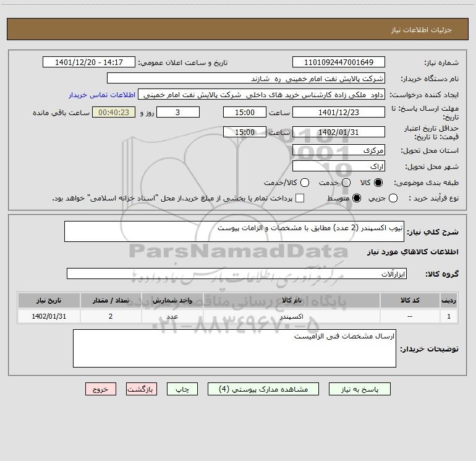This screenshot has width=476, height=461.
Task: Click the توضیحات خریدار text area
Action: (234, 348)
